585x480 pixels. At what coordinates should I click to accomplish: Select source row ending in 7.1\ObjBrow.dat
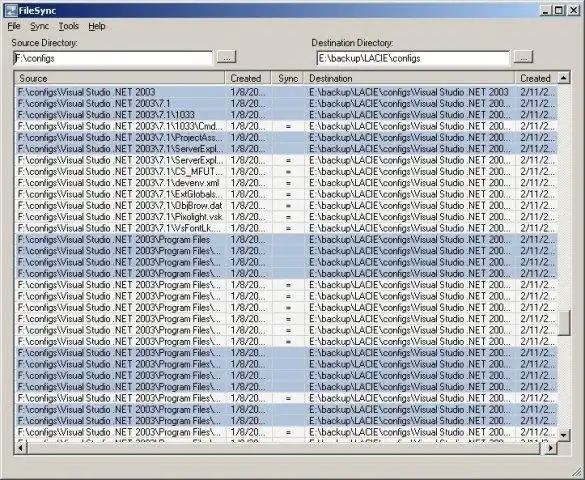click(x=120, y=206)
